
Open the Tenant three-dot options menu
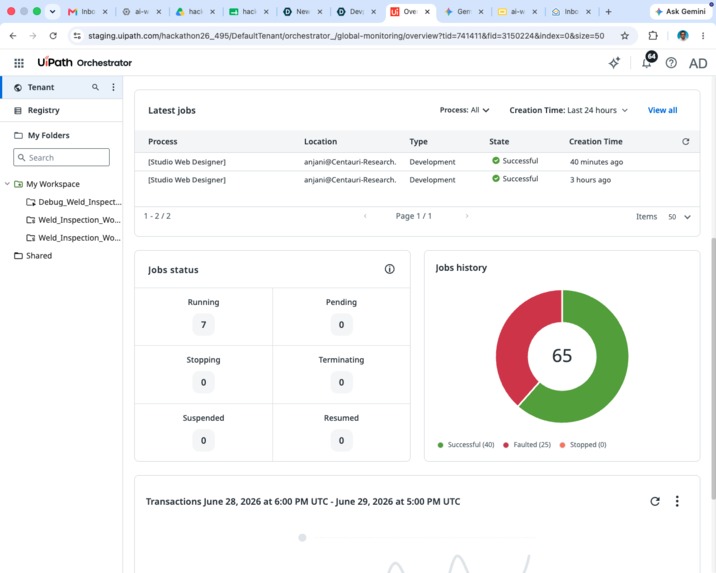113,87
